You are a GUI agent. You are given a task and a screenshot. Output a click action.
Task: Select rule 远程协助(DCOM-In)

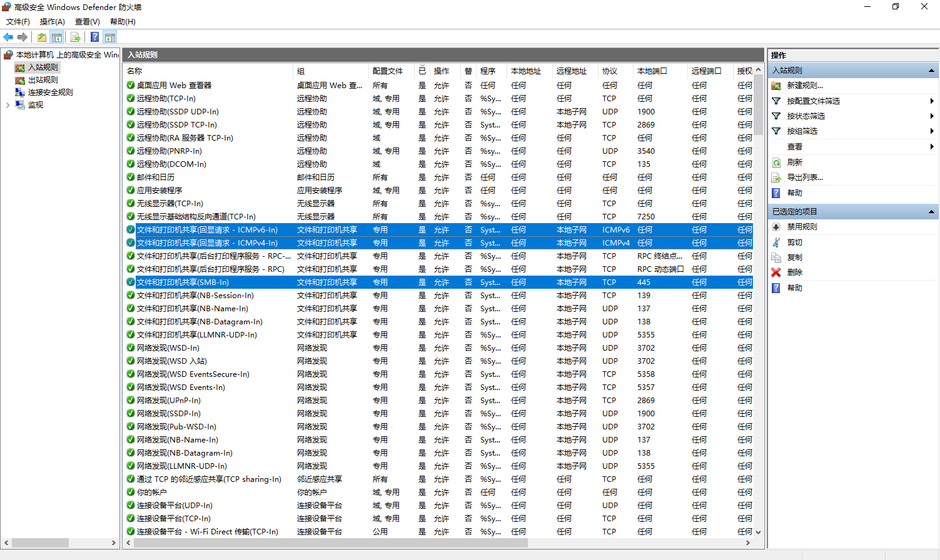(171, 164)
